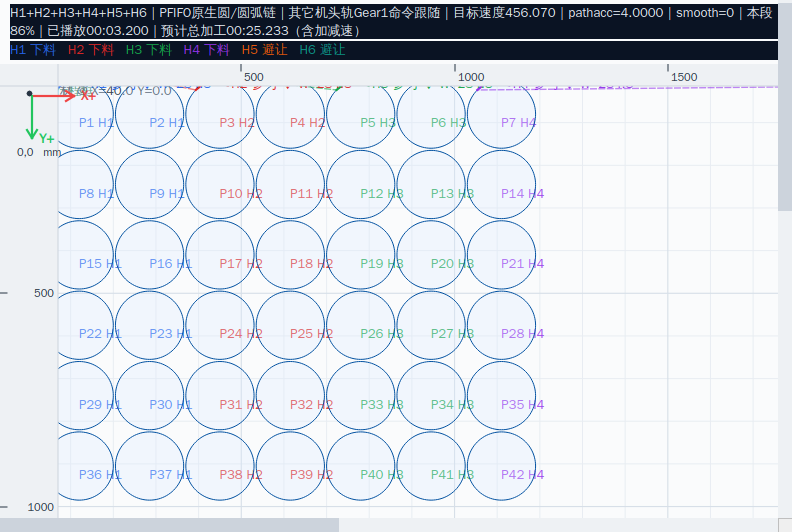Viewport: 792px width, 532px height.
Task: Select circle part P8 H1
Action: pos(85,184)
